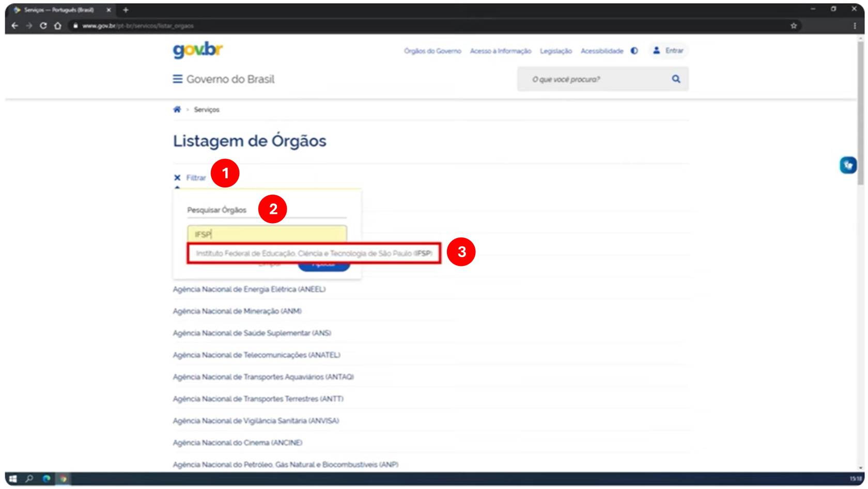Click in Pesquisar Órgãos text field

pos(267,234)
